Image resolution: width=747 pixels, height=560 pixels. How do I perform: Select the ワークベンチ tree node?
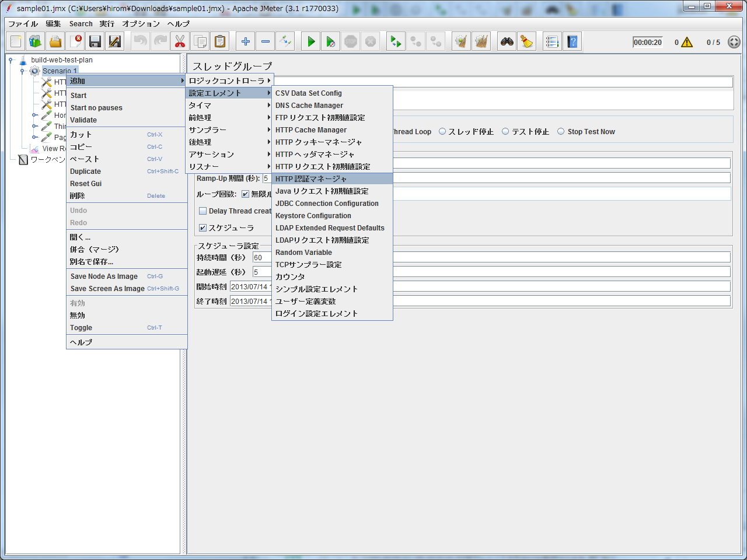click(48, 159)
